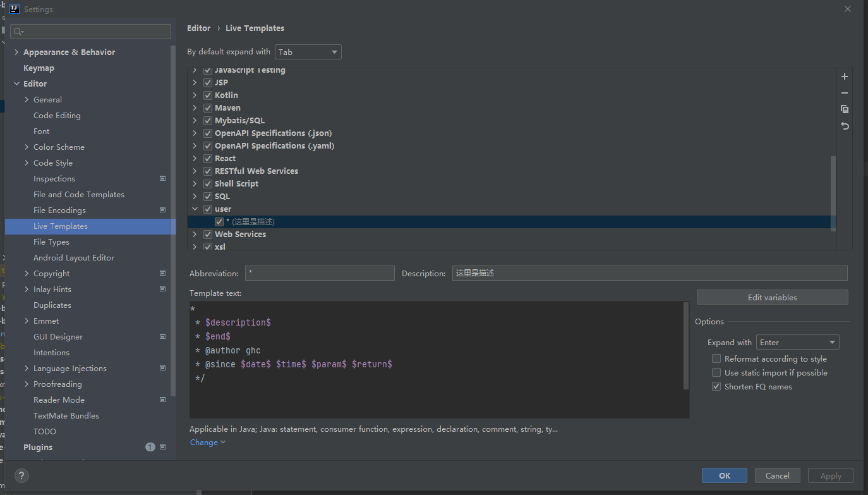Close the Settings dialog window
Screen dimensions: 868x495
[x=848, y=9]
